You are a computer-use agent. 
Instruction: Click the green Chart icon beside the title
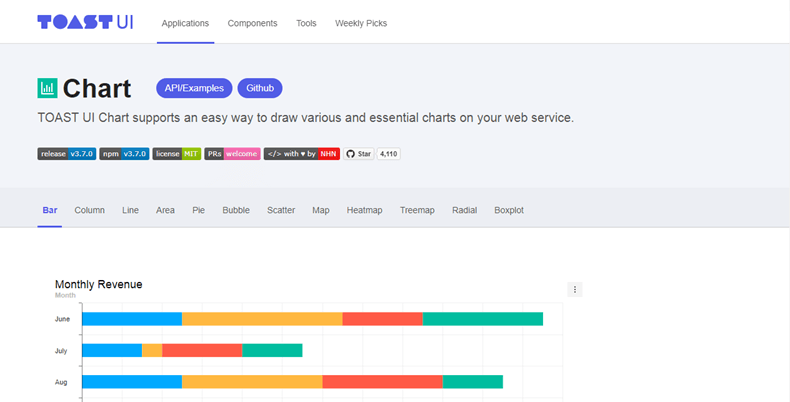click(x=47, y=88)
